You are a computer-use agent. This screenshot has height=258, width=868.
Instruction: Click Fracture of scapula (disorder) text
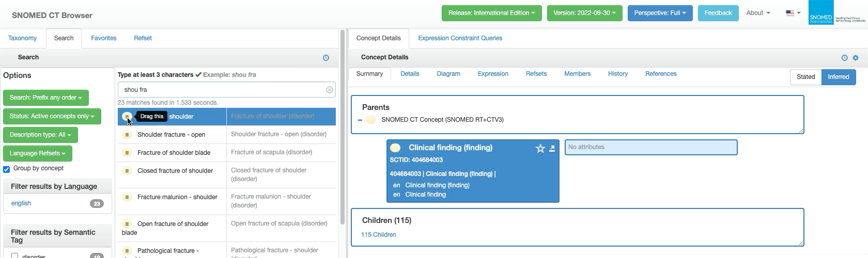click(x=271, y=152)
